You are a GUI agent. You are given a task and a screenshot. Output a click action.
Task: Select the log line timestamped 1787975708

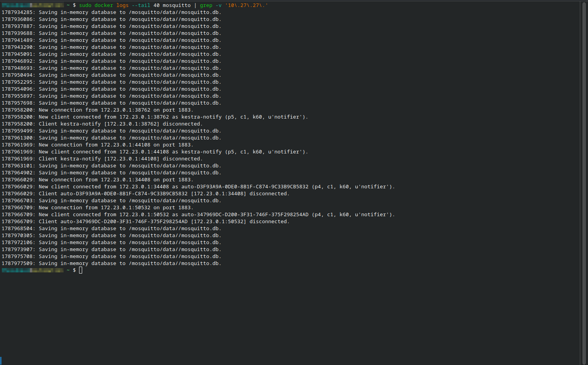click(112, 257)
